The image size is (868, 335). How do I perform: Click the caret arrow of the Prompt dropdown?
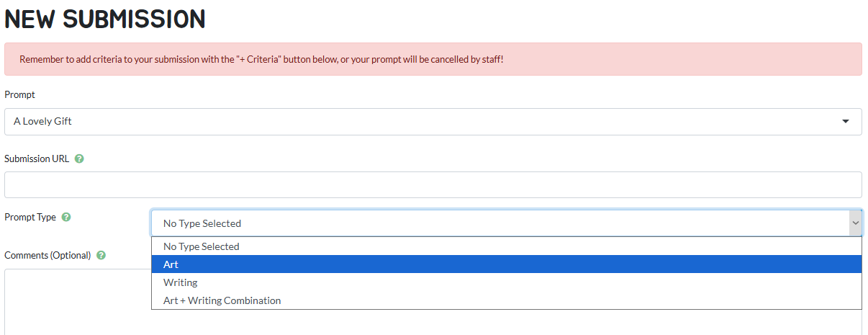tap(846, 122)
